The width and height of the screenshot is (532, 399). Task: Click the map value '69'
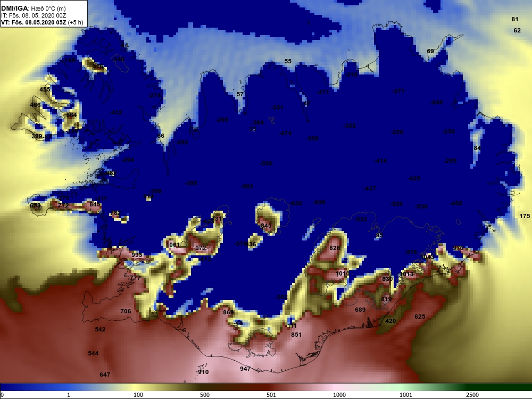tap(430, 51)
